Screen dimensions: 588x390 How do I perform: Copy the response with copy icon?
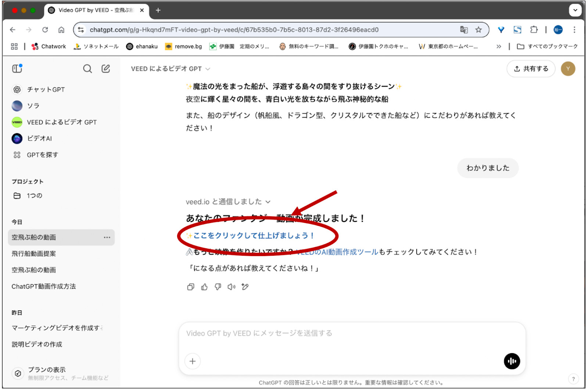(191, 287)
